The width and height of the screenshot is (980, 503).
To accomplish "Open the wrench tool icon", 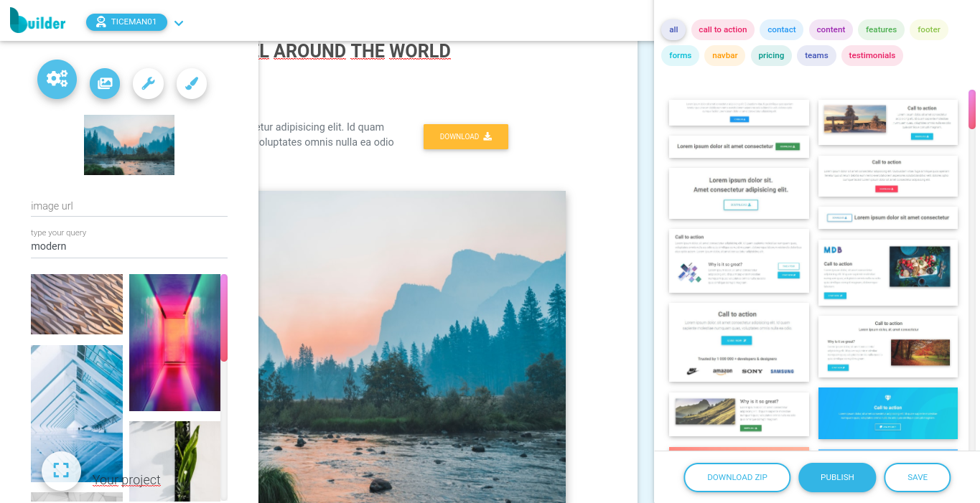I will [x=148, y=83].
